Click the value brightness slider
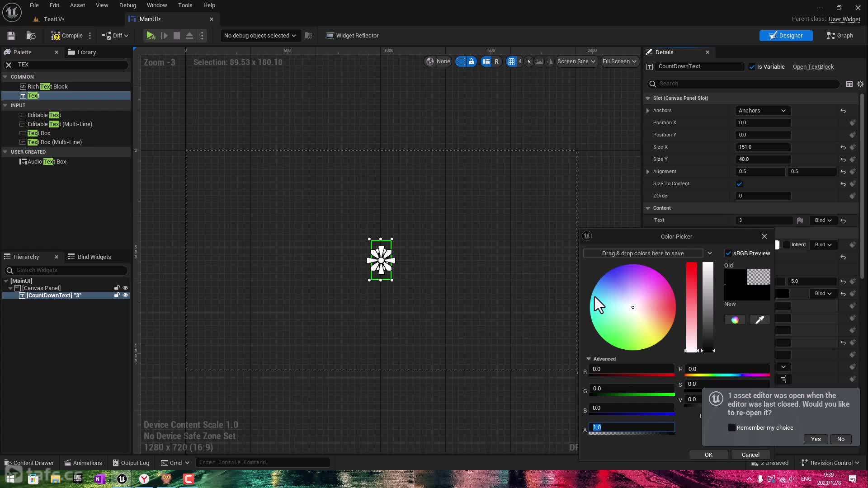The width and height of the screenshot is (868, 488). click(x=708, y=307)
